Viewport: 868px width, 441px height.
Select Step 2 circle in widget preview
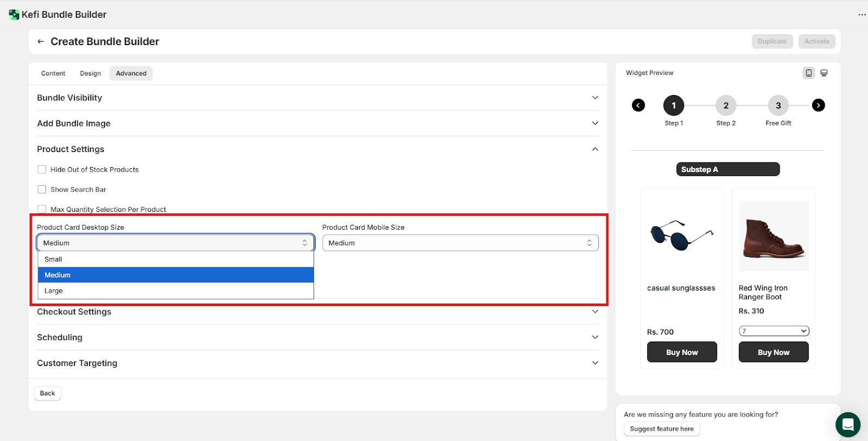(x=726, y=105)
